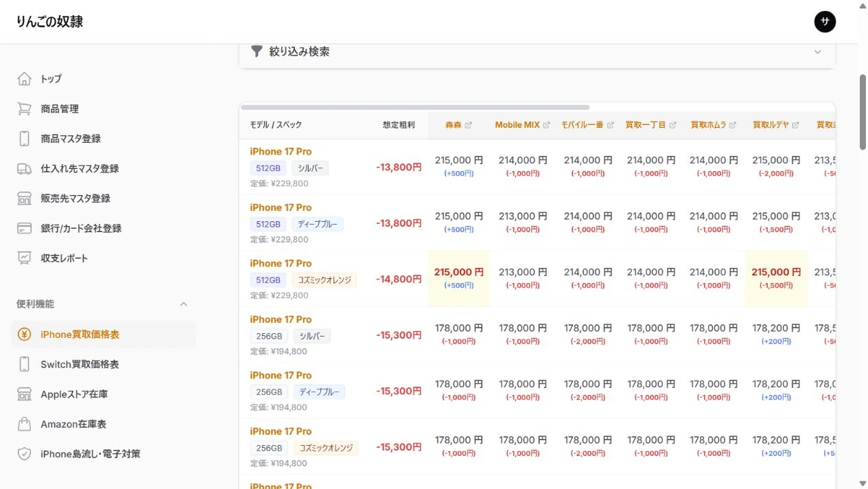This screenshot has height=489, width=868.
Task: Open external link icon next to 買取ホムラ
Action: [733, 125]
